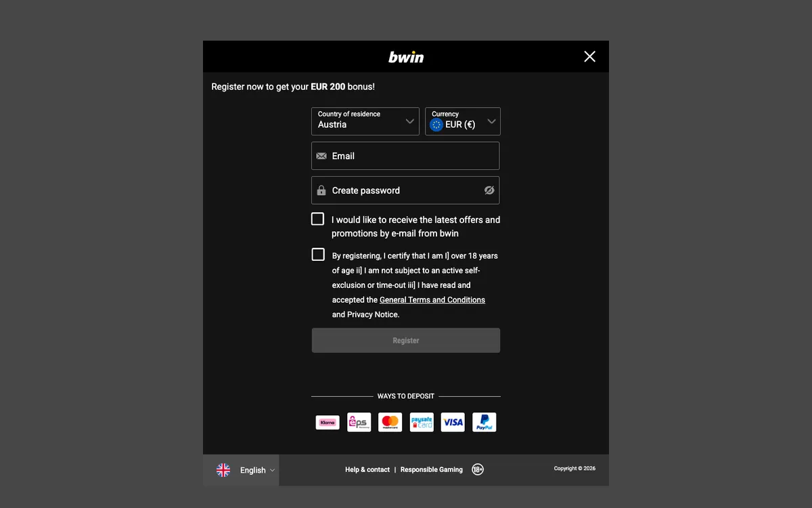Click the bwin logo in header
Image resolution: width=812 pixels, height=508 pixels.
tap(406, 57)
